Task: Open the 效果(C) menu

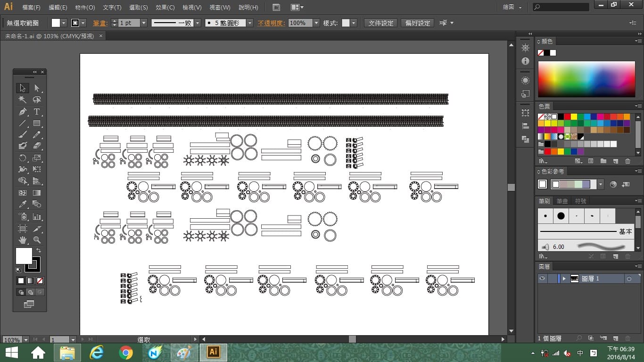Action: (x=165, y=8)
